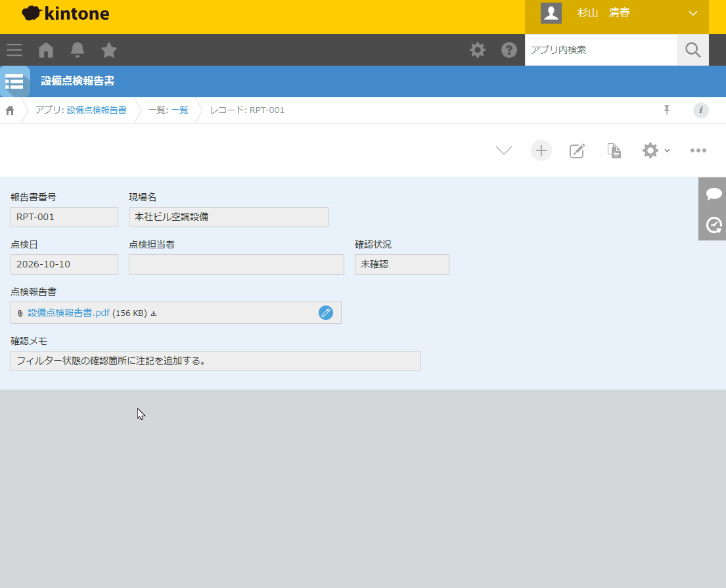Download the PDF with the download icon

[x=154, y=313]
